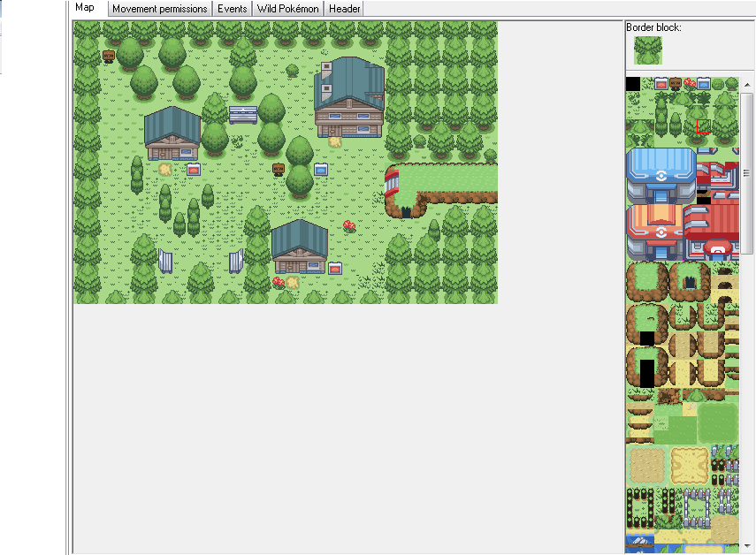This screenshot has height=555, width=756.
Task: Select the gray metal fence ring tile
Action: tap(697, 508)
